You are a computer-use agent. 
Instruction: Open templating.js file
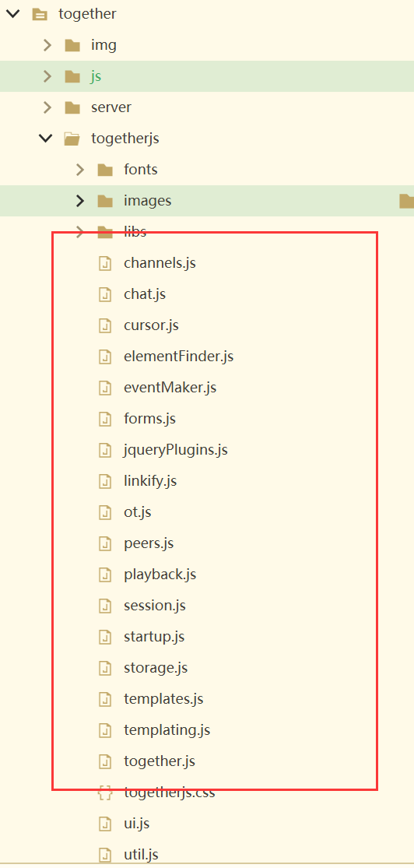click(x=167, y=729)
